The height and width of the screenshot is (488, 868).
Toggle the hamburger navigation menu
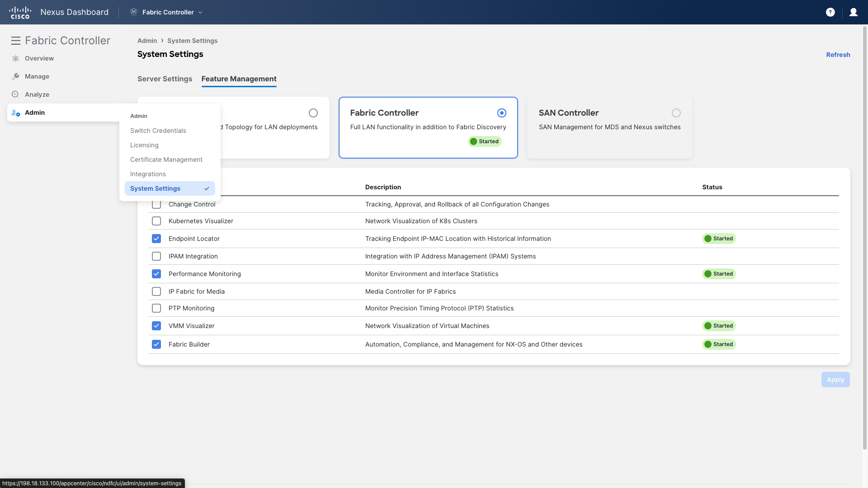coord(16,41)
